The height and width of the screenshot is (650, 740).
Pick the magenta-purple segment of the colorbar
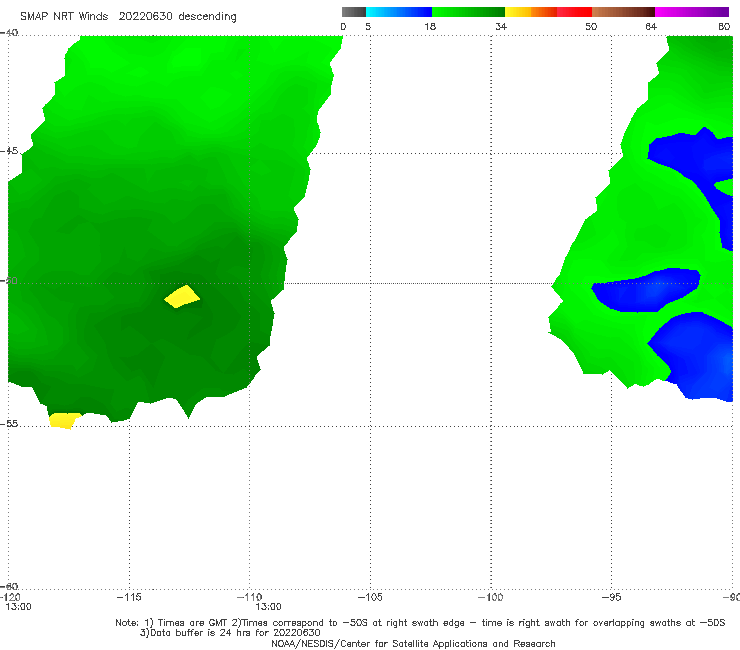click(692, 12)
